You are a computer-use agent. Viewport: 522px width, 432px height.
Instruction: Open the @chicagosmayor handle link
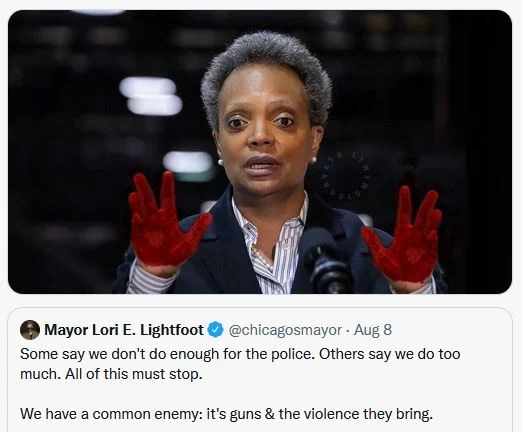[285, 330]
